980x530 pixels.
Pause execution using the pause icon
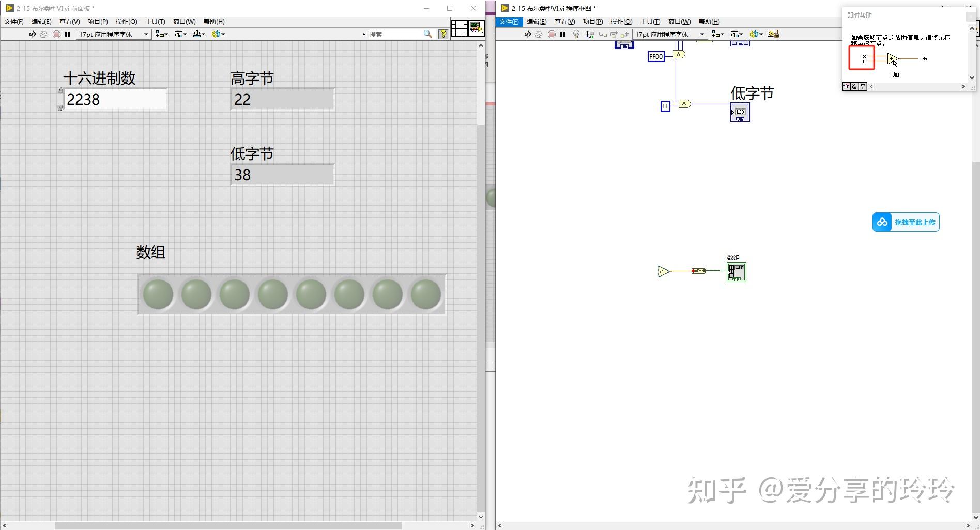[562, 34]
